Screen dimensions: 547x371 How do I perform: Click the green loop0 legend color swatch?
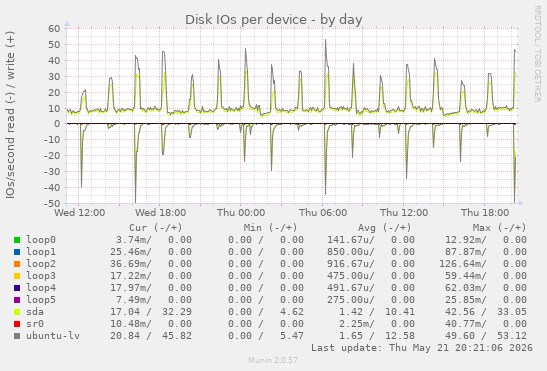tap(17, 240)
